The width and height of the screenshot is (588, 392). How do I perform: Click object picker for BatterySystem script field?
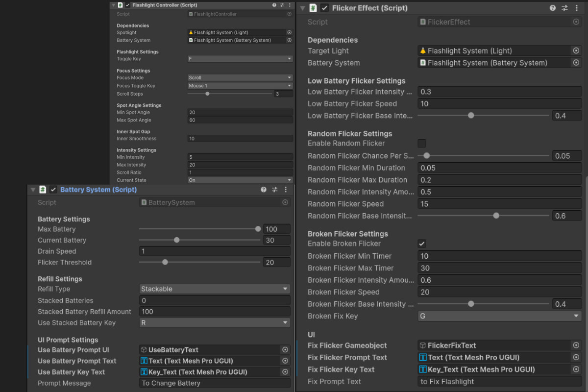pyautogui.click(x=285, y=202)
